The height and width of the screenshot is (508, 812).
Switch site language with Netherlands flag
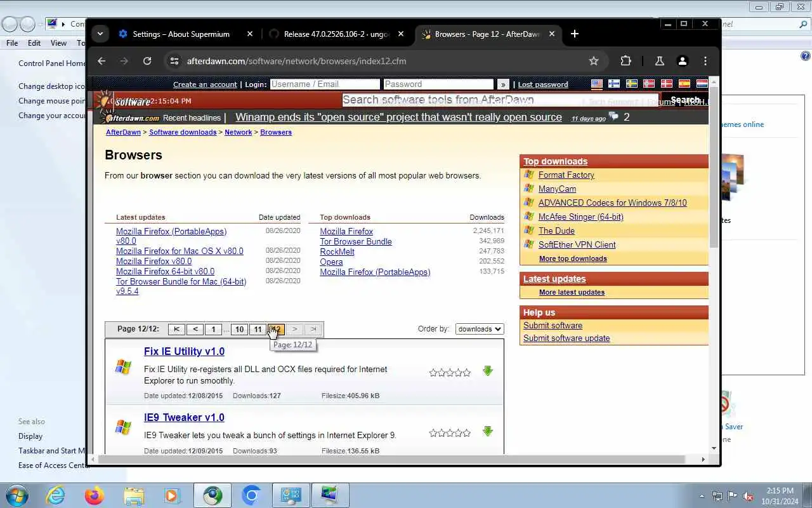coord(702,84)
